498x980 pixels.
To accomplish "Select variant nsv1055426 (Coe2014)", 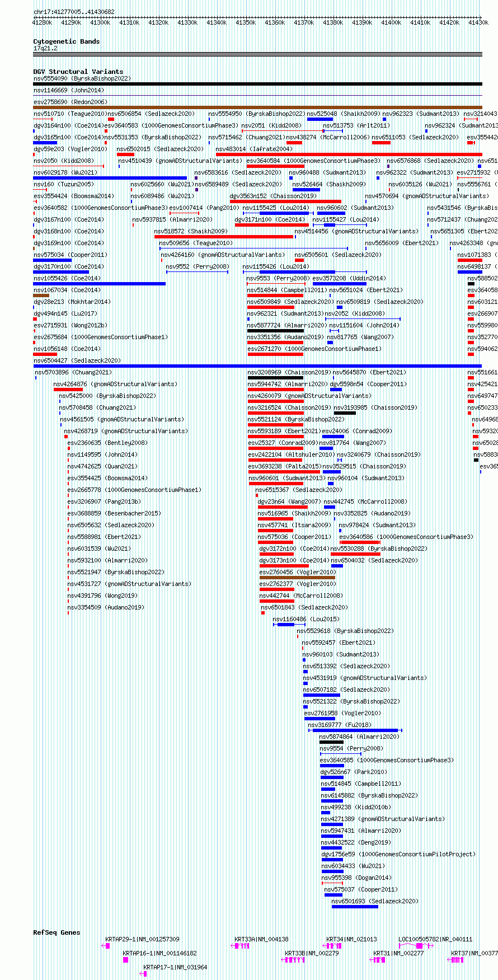I will click(100, 284).
